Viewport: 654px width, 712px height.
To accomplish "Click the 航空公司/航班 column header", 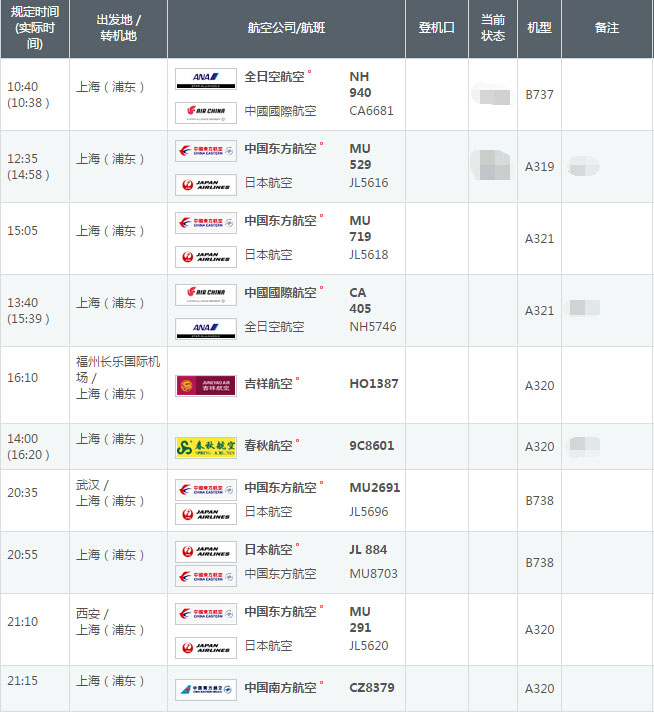I will pos(286,28).
